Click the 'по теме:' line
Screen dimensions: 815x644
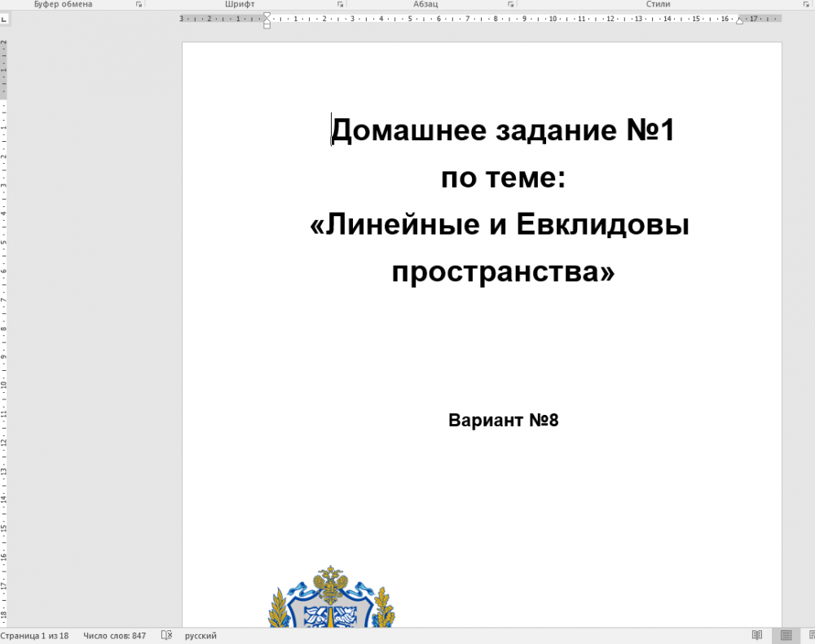pyautogui.click(x=503, y=178)
